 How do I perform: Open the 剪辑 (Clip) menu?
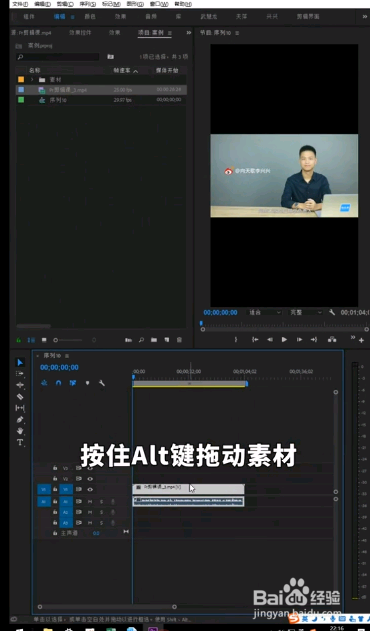coord(65,4)
